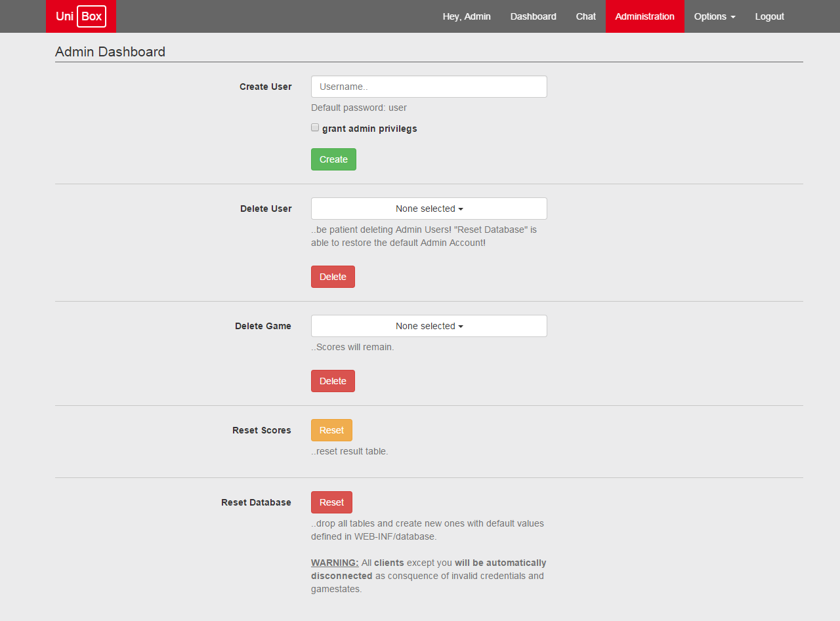This screenshot has height=621, width=840.
Task: Click 'Default password: user' hint text
Action: point(359,108)
